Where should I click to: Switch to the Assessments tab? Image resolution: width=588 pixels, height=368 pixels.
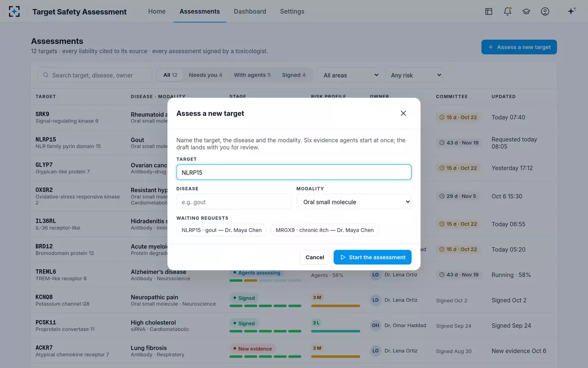point(200,11)
